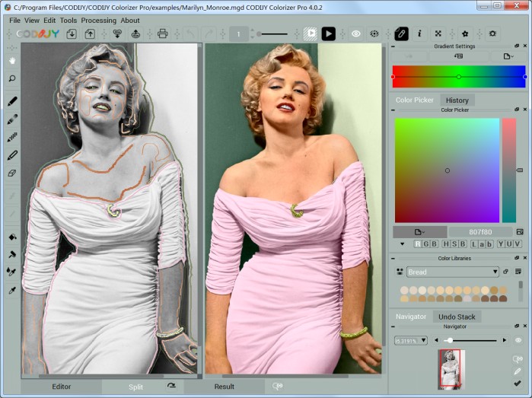
Task: Open the About menu
Action: tap(130, 21)
